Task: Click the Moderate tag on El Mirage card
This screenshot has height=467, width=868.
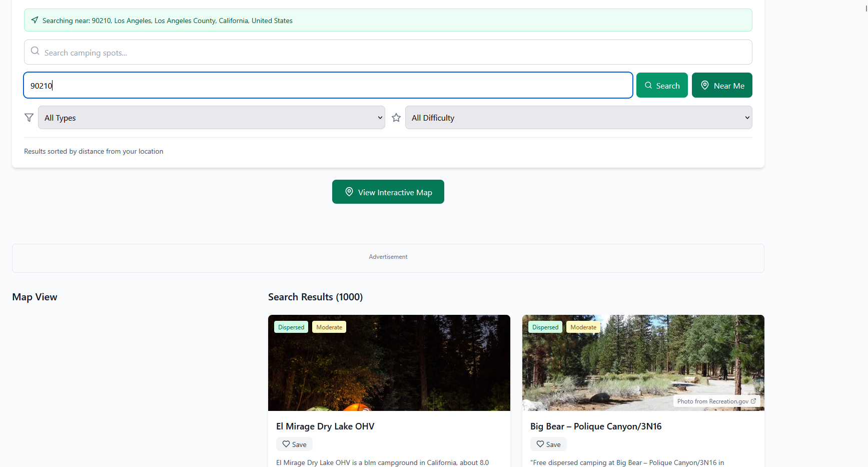Action: point(329,327)
